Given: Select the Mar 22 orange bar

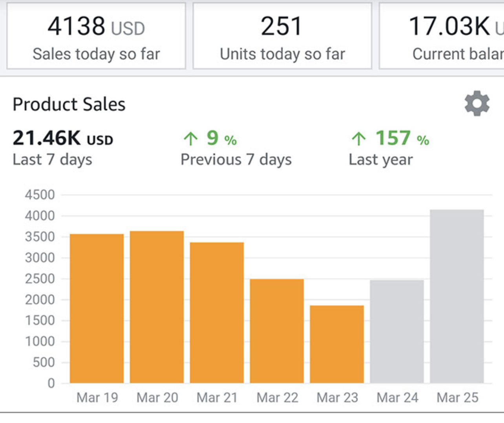Looking at the screenshot, I should 277,331.
